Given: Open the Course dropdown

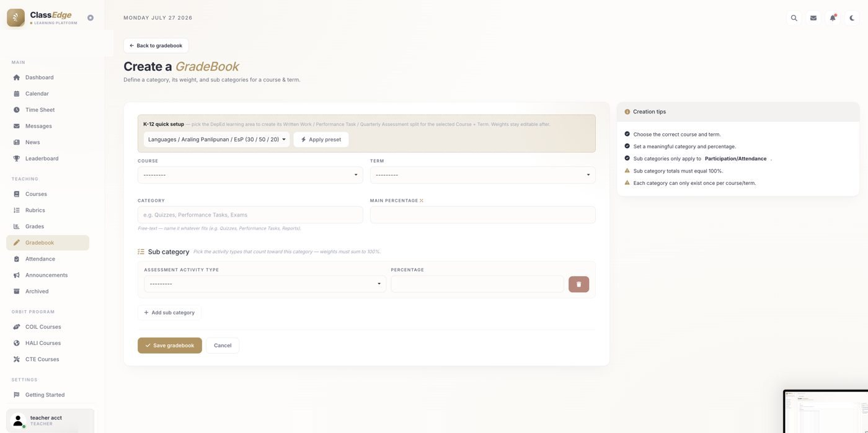Looking at the screenshot, I should [x=250, y=175].
